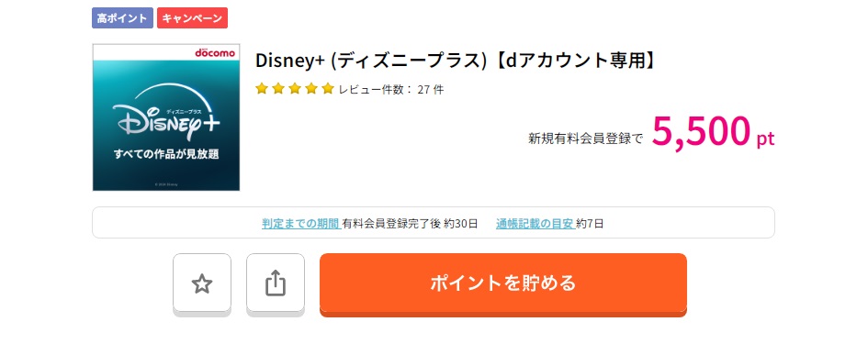Click the orange ポイントを貯める button

click(x=503, y=283)
